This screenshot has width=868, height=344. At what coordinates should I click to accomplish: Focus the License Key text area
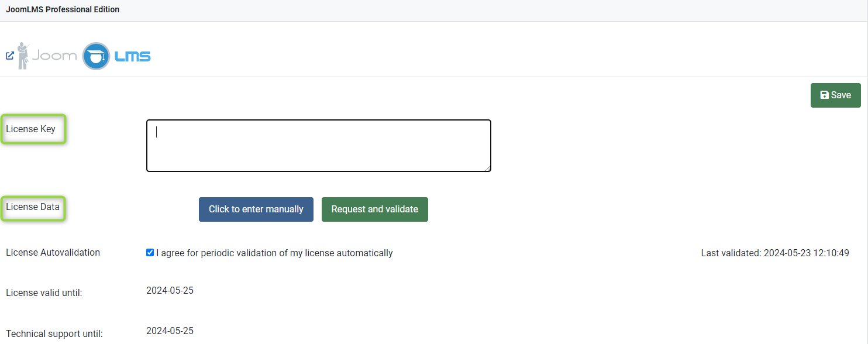click(318, 146)
